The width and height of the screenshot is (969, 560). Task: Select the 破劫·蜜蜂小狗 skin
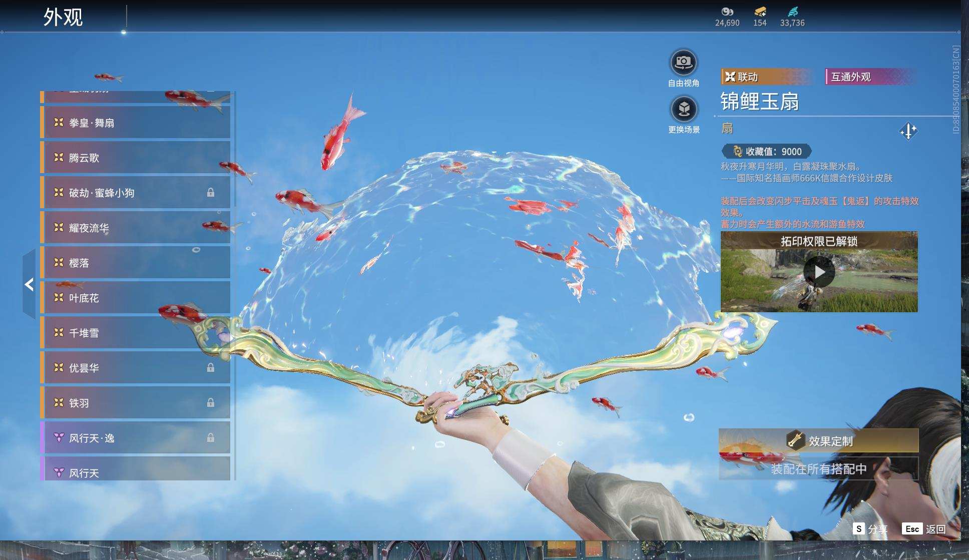pos(135,193)
